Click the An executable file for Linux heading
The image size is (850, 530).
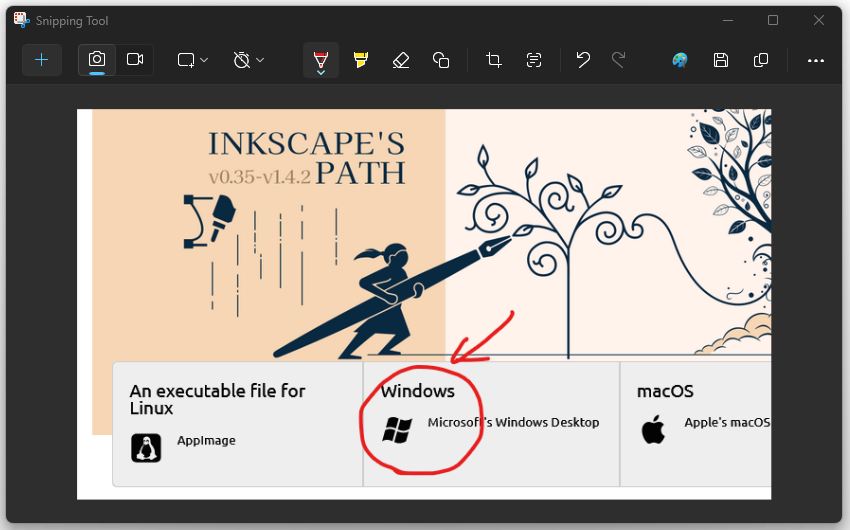(217, 399)
